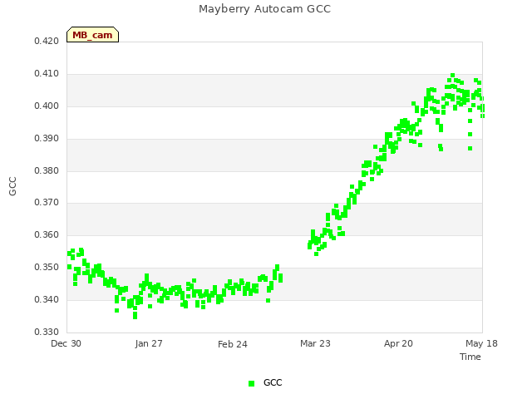Click the 0.340 y-axis value
This screenshot has width=532, height=399.
tap(47, 299)
